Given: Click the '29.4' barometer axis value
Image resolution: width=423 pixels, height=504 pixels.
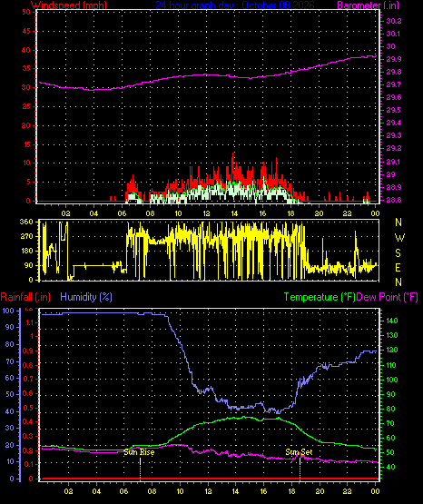Looking at the screenshot, I should coord(393,124).
